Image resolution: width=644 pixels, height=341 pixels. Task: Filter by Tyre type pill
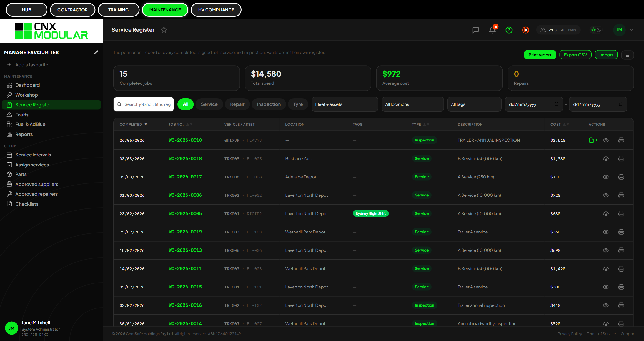298,104
